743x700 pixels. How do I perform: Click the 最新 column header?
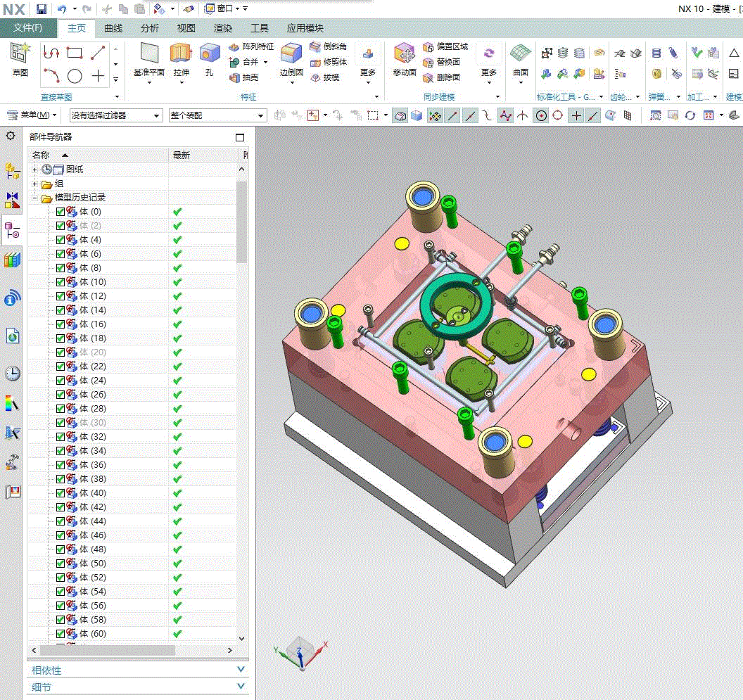[x=203, y=155]
